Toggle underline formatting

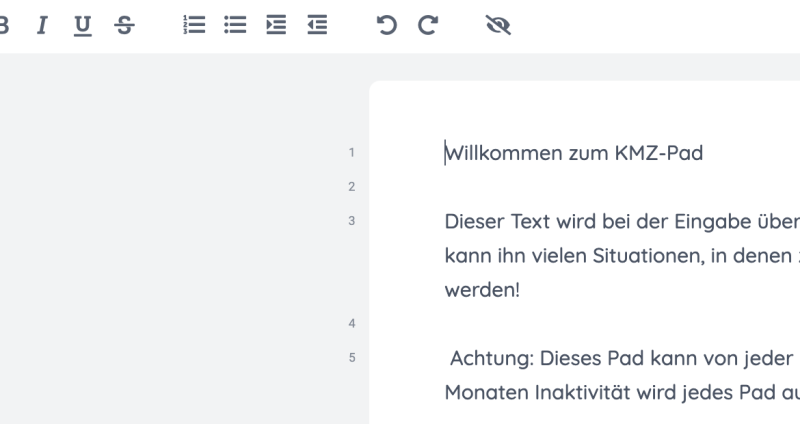tap(83, 26)
